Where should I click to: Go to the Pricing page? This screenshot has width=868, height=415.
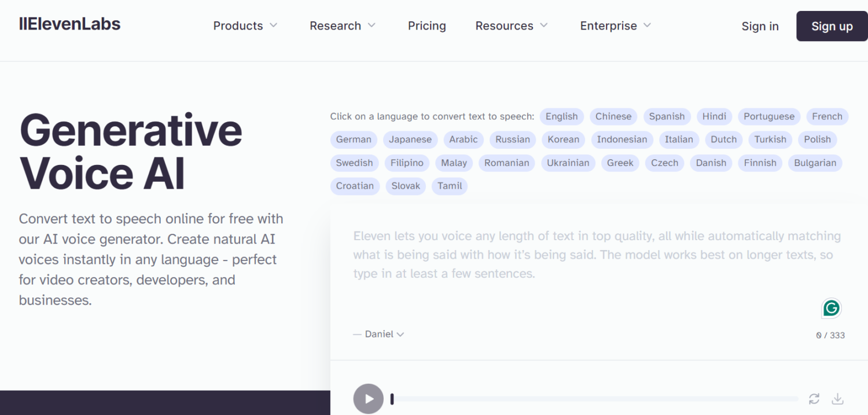click(426, 26)
